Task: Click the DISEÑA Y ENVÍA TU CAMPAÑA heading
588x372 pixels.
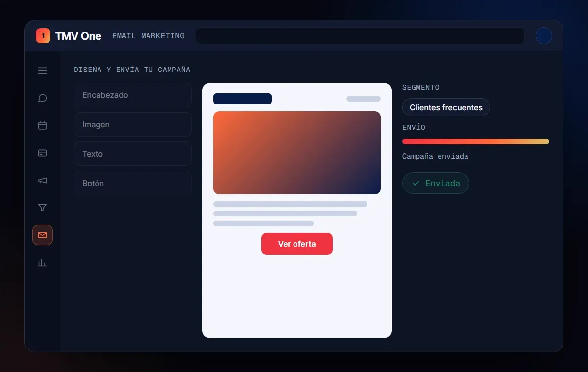Action: (x=132, y=70)
